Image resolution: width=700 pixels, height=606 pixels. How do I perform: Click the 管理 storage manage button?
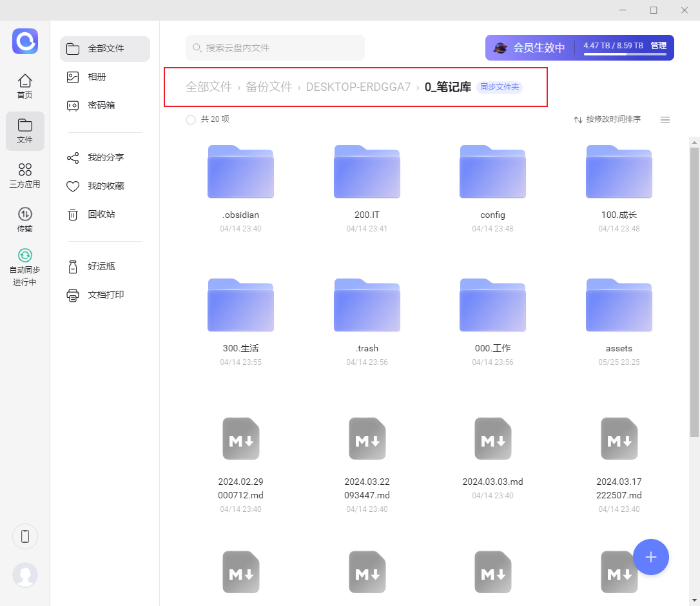click(659, 45)
